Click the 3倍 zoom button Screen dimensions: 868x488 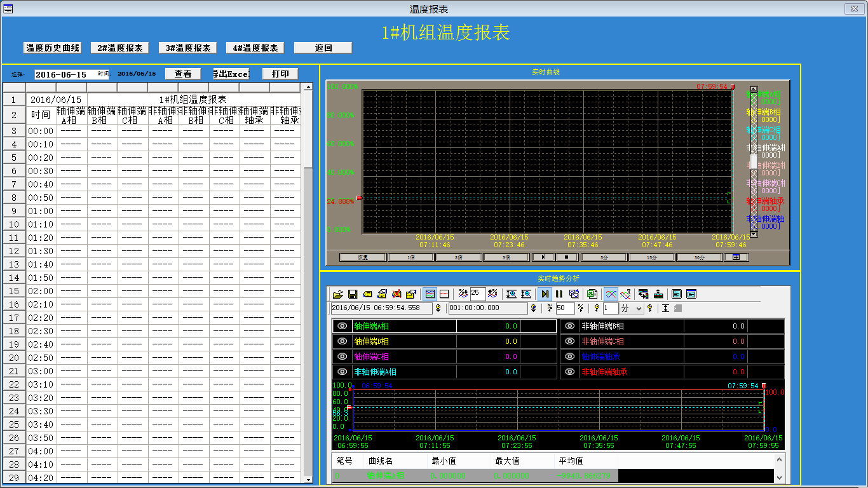tap(506, 257)
